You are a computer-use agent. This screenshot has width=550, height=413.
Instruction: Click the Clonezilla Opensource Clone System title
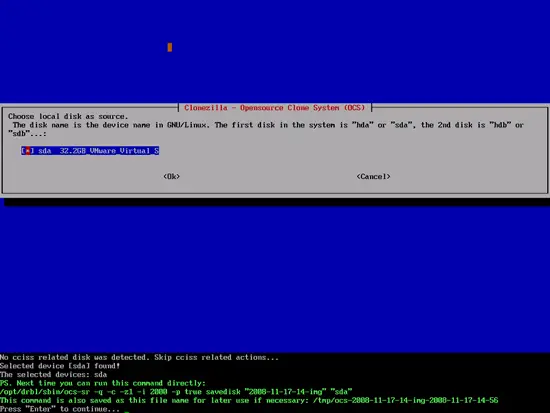[x=275, y=108]
